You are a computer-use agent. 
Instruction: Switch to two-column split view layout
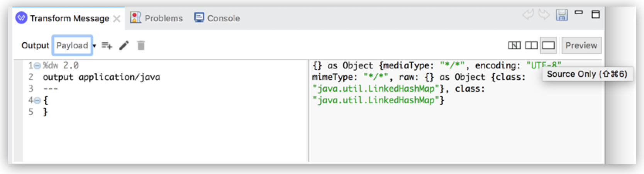[531, 46]
